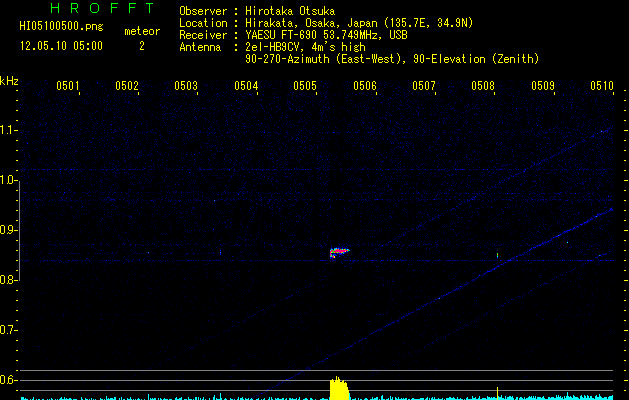The height and width of the screenshot is (400, 629).
Task: Click the HROFFT title text
Action: tap(102, 8)
